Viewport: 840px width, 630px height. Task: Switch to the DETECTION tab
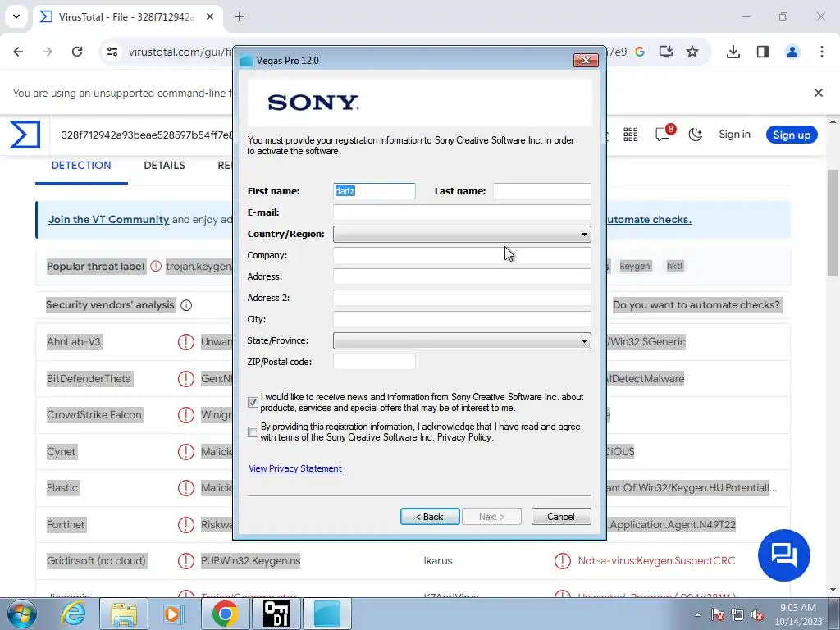(81, 166)
